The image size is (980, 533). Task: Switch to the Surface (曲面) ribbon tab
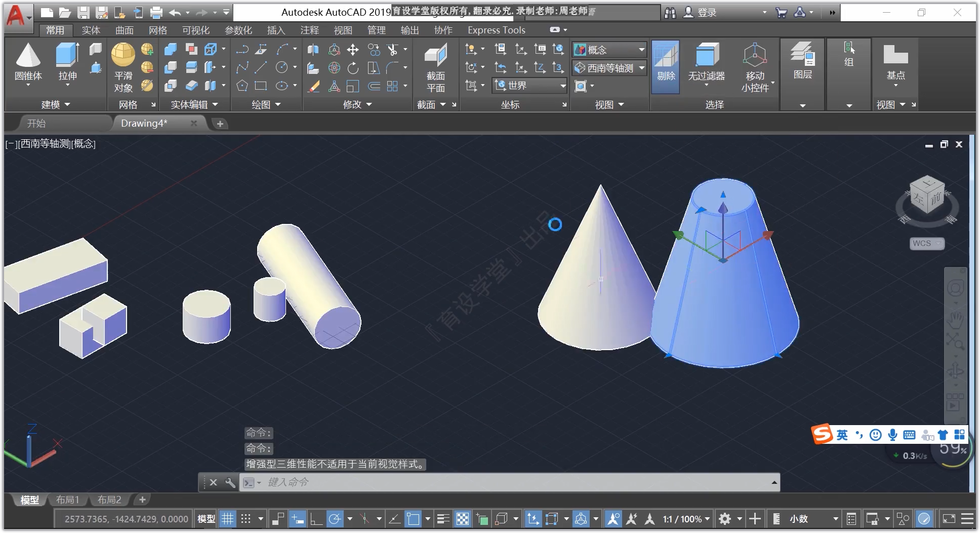125,30
